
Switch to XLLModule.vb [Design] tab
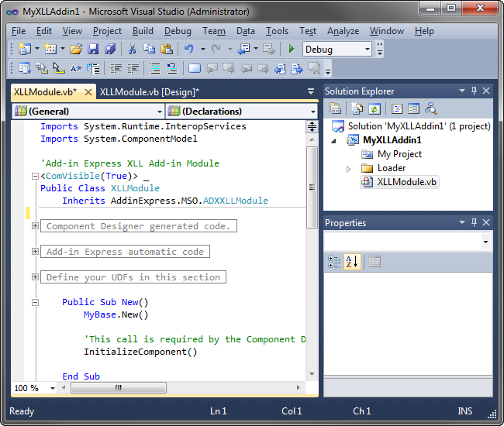coord(150,91)
